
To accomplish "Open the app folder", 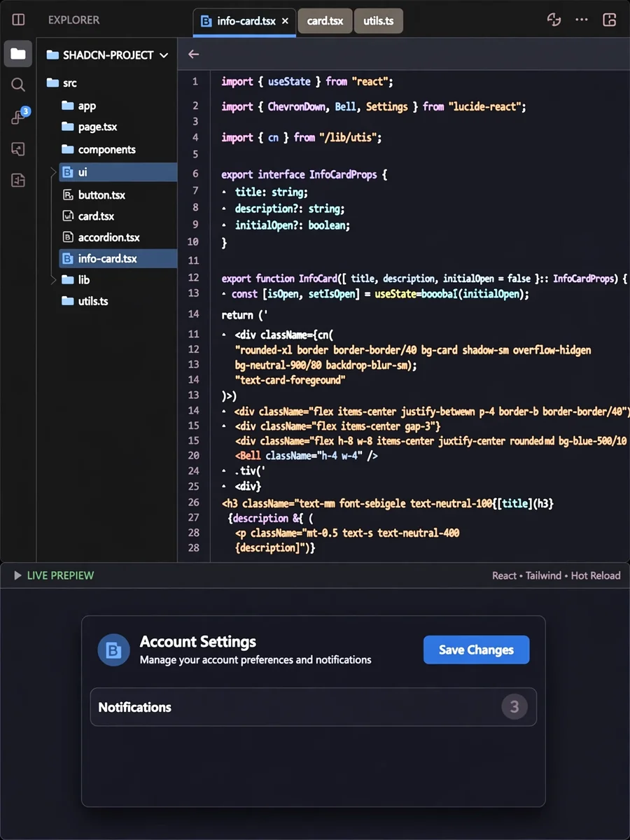I will pyautogui.click(x=78, y=106).
